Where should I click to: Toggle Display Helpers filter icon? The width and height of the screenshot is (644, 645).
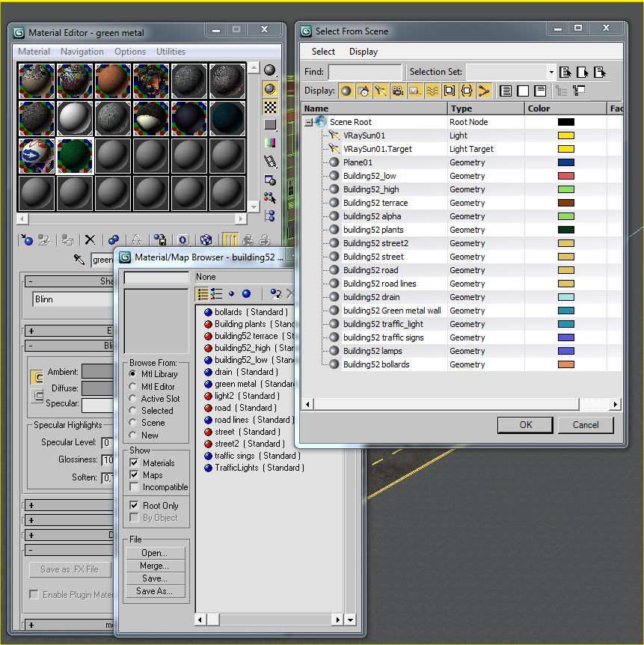point(414,91)
